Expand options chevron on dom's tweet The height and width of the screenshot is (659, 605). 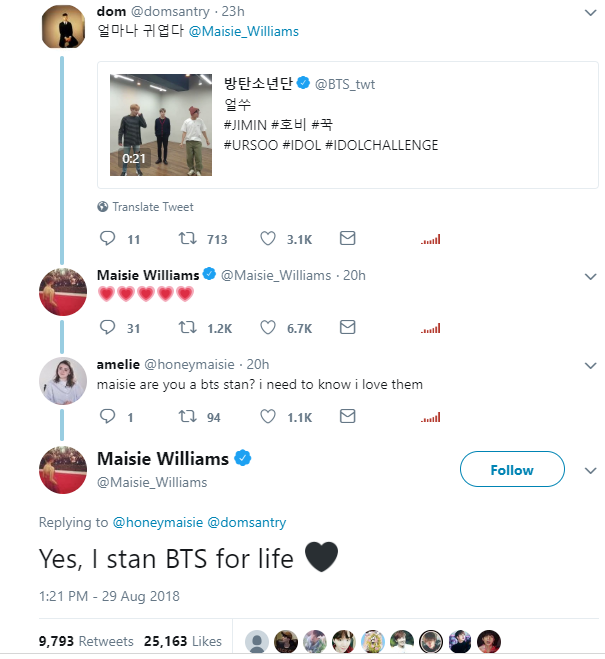[x=590, y=12]
